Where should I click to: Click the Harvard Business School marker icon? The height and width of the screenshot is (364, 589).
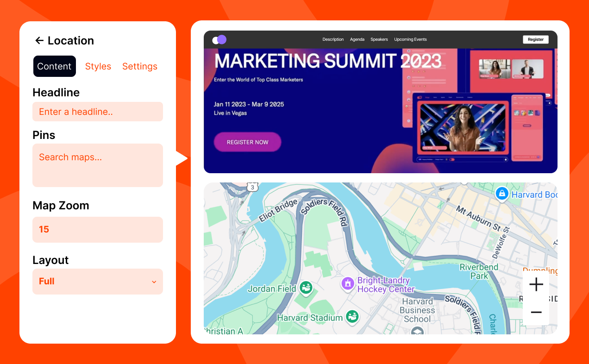(x=417, y=331)
